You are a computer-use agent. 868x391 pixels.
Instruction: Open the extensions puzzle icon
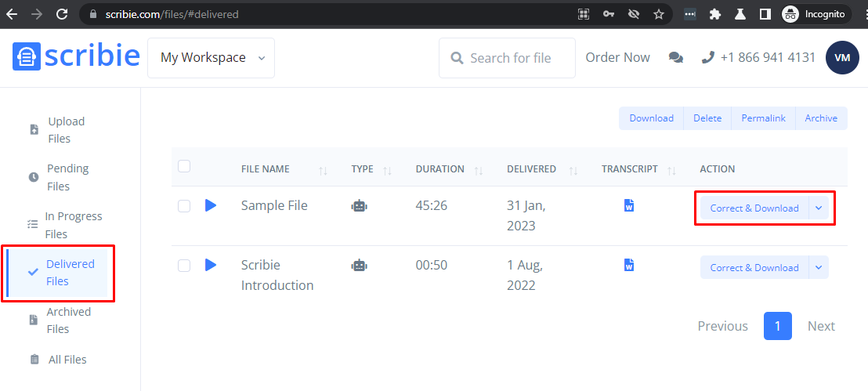click(x=715, y=14)
